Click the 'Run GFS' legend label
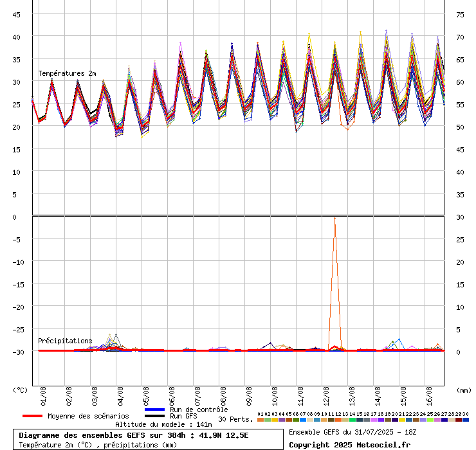 point(183,416)
